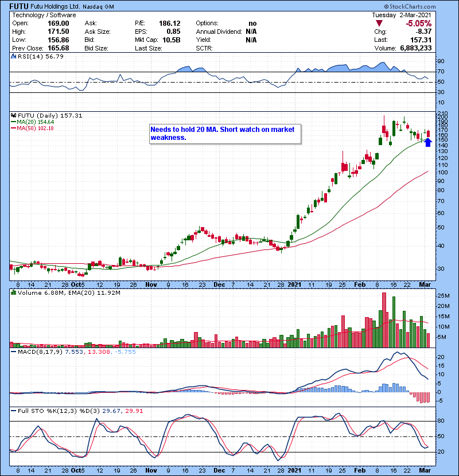Screen dimensions: 459x476
Task: Click the RSI(14) 56.79 indicator label
Action: pyautogui.click(x=40, y=56)
